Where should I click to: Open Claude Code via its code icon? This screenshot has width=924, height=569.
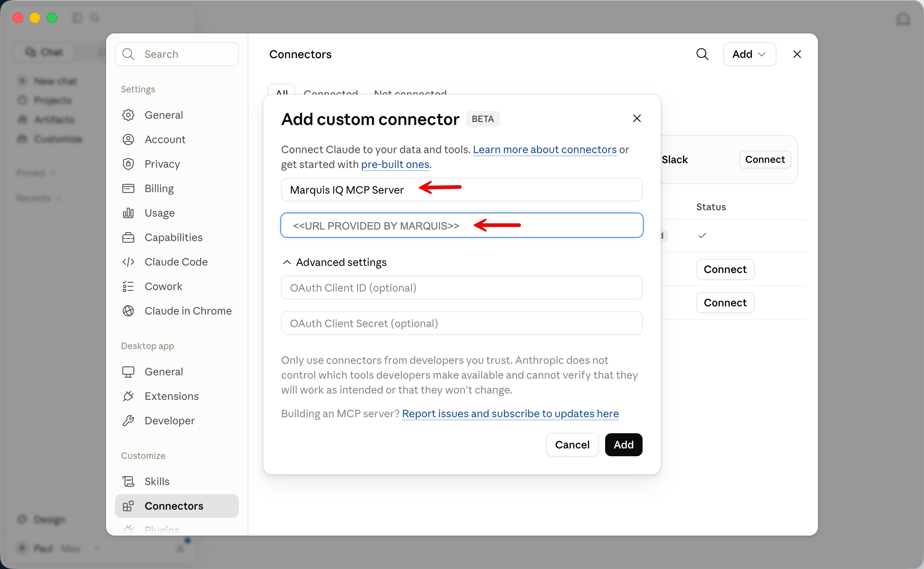coord(128,262)
